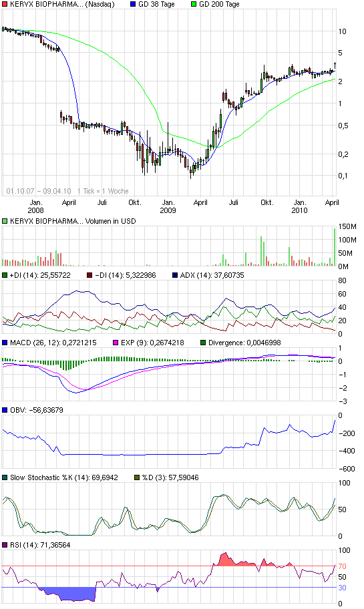Click the -DI (14): 5,322986 label
Screen dimensions: 364x609
coord(126,275)
